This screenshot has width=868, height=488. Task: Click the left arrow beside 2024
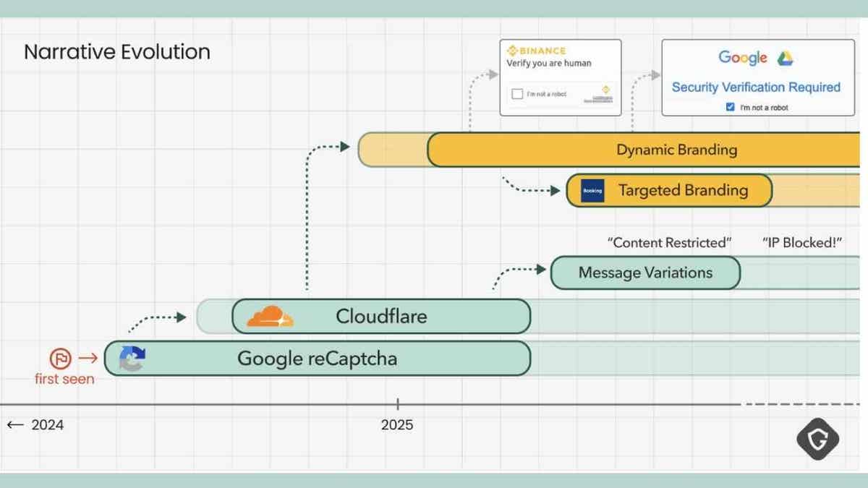pos(15,425)
